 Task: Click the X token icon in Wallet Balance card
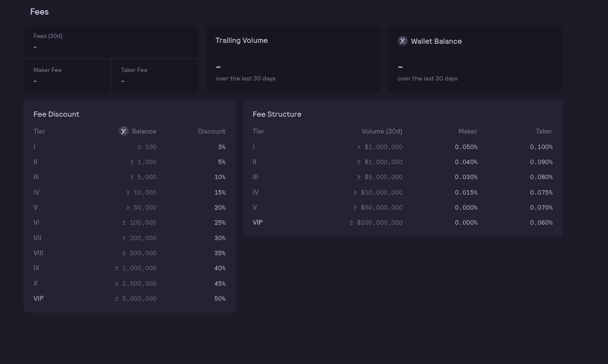click(402, 41)
